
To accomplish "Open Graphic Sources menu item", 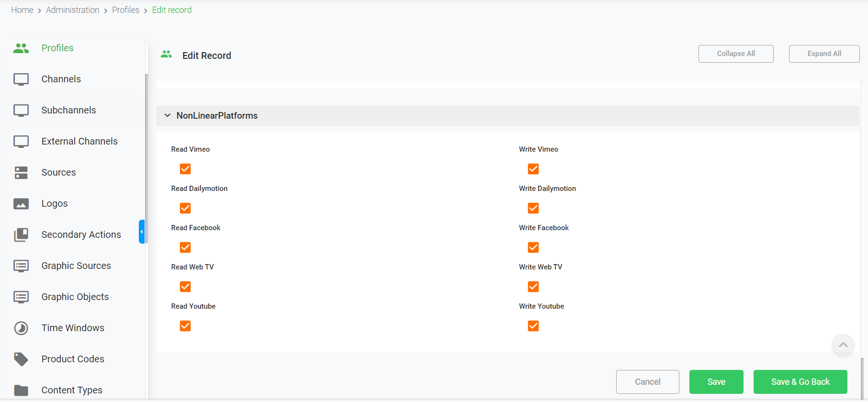I will click(76, 266).
